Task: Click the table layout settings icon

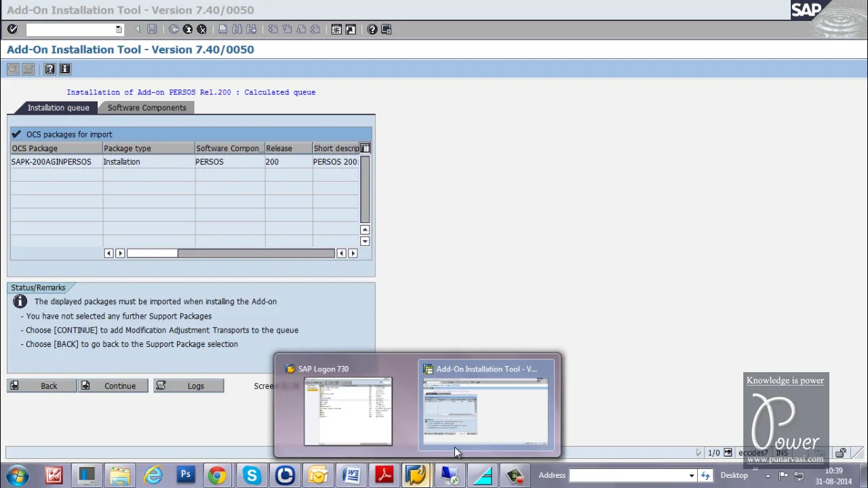Action: 365,148
